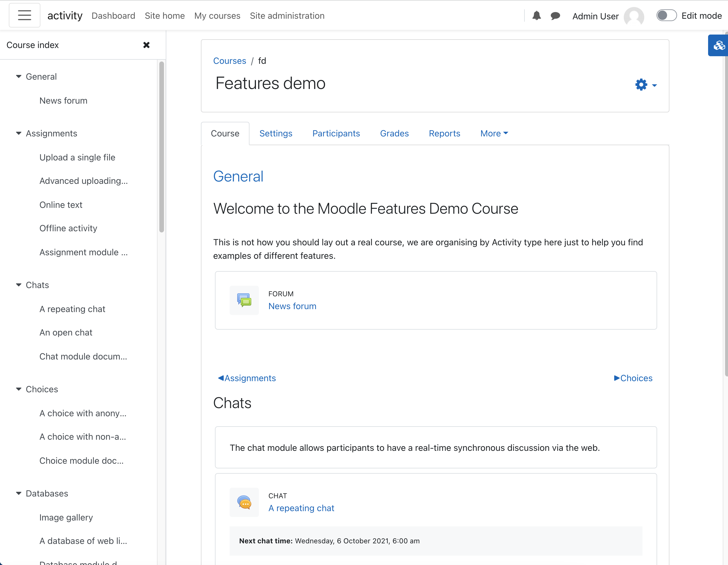Open the A repeating chat link
728x565 pixels.
[301, 508]
